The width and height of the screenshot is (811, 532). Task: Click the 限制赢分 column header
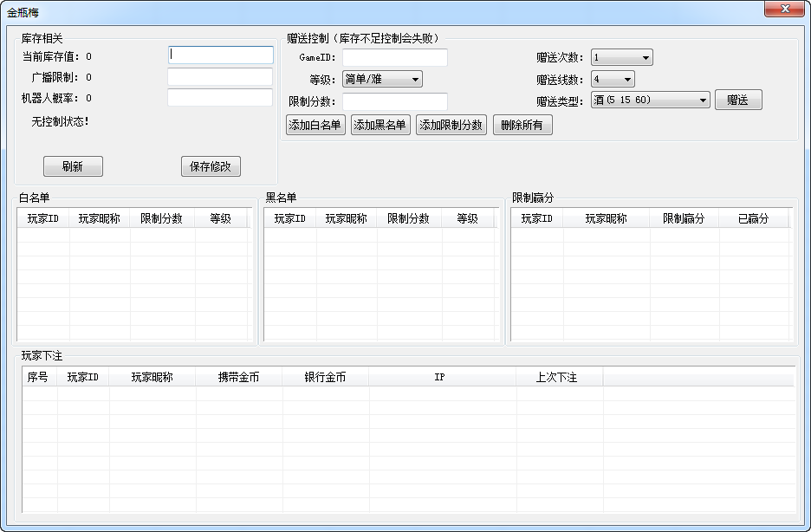coord(683,217)
